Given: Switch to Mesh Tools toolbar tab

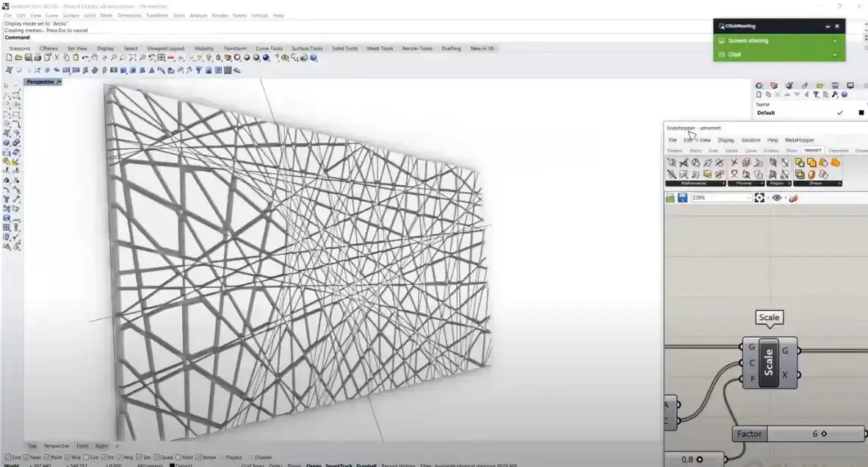Looking at the screenshot, I should coord(380,48).
